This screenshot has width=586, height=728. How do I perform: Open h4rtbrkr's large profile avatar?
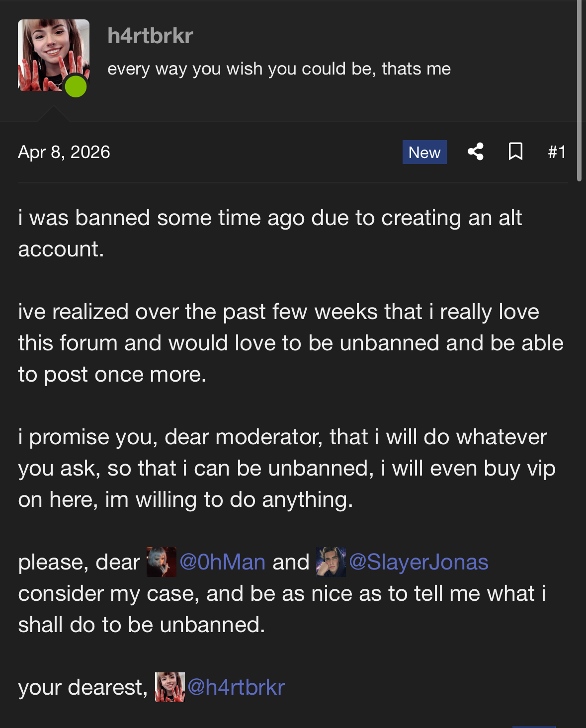[x=53, y=55]
